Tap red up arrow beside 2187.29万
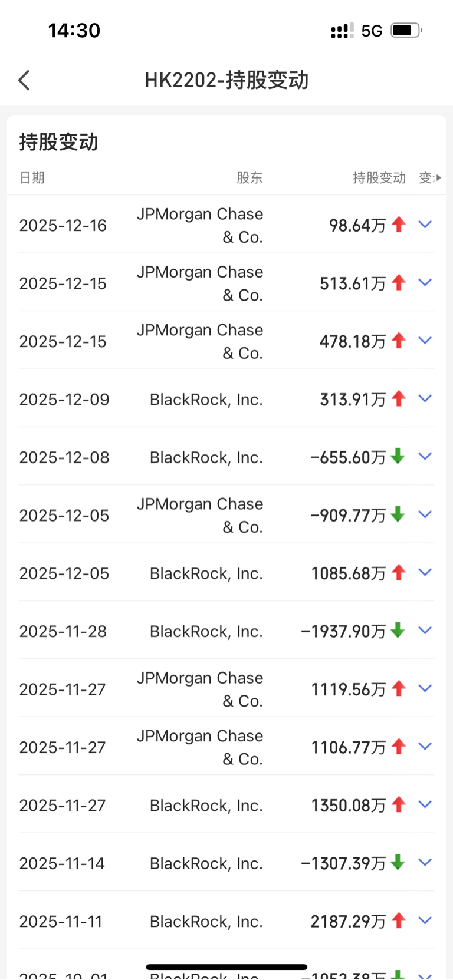 399,920
